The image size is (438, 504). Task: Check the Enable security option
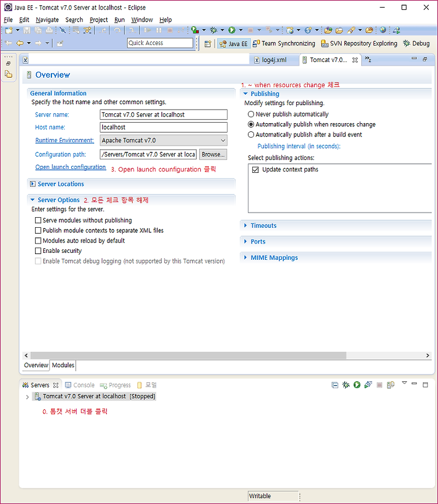38,251
